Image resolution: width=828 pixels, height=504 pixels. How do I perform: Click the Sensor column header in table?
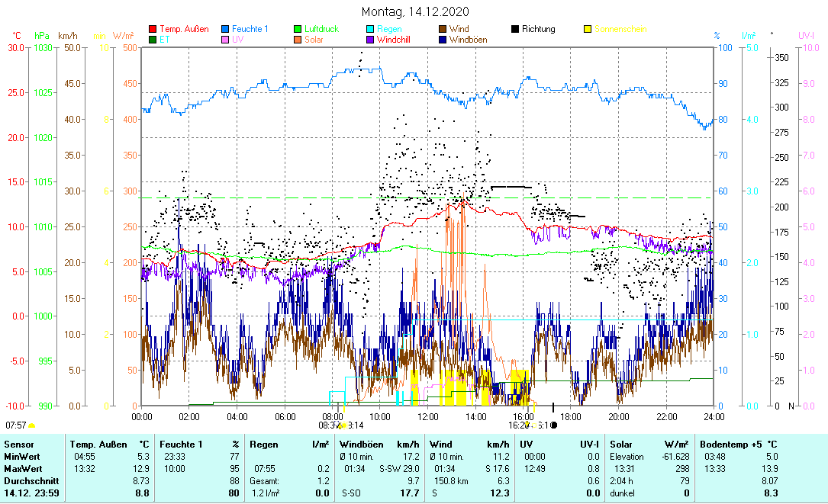[x=18, y=444]
